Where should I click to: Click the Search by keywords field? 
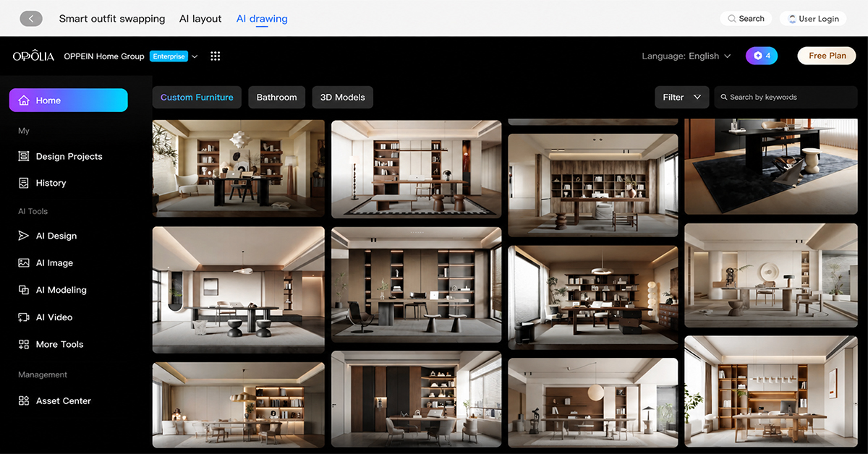pos(786,97)
